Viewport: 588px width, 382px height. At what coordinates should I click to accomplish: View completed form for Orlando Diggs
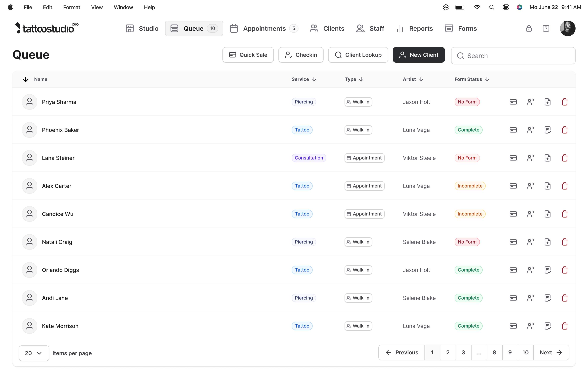click(548, 270)
